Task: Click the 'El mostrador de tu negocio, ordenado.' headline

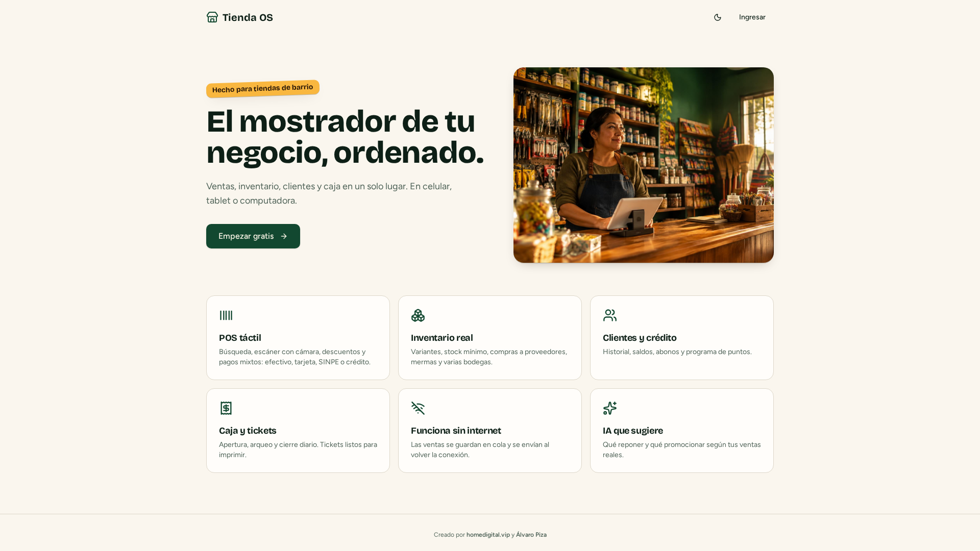Action: click(x=345, y=137)
